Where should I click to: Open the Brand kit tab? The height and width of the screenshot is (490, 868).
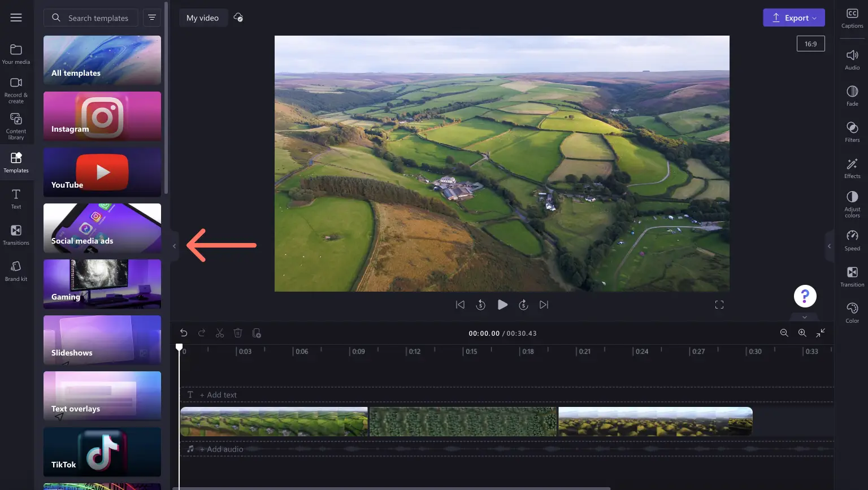point(16,271)
